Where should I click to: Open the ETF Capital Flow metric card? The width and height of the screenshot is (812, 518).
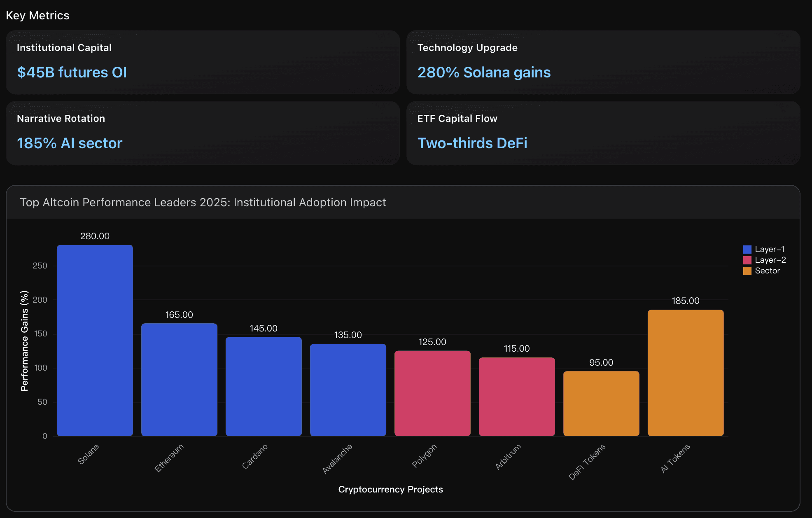(603, 133)
